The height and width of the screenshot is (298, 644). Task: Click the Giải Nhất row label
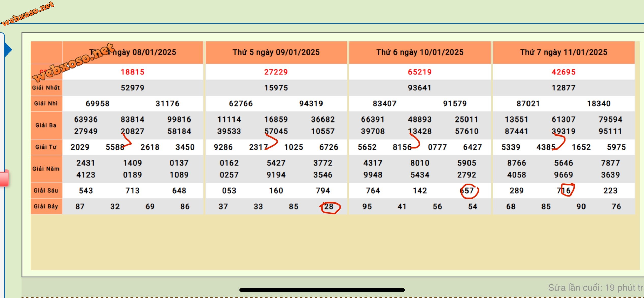[46, 88]
